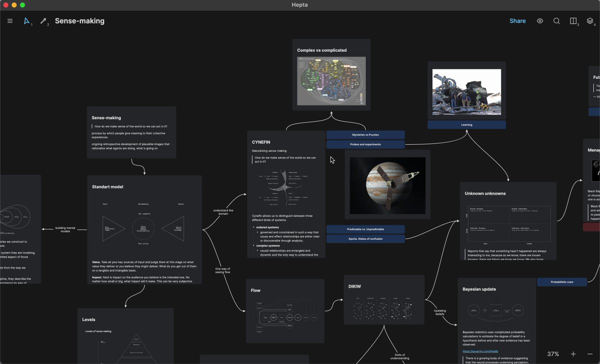The height and width of the screenshot is (364, 600).
Task: Open the stacked layers icon
Action: (590, 21)
